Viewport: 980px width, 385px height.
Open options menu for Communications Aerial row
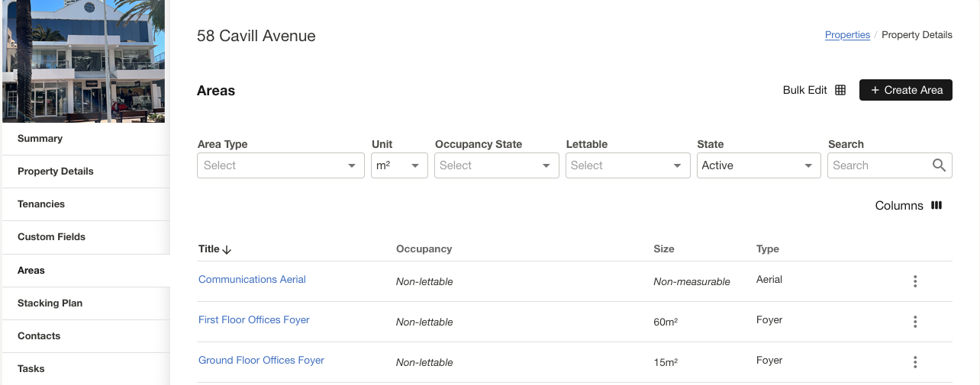915,281
